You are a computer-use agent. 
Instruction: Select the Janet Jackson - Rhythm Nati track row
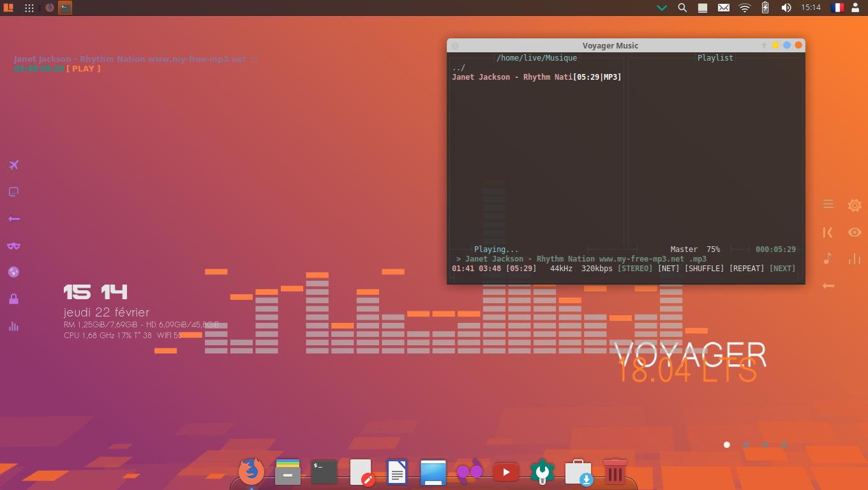(536, 77)
